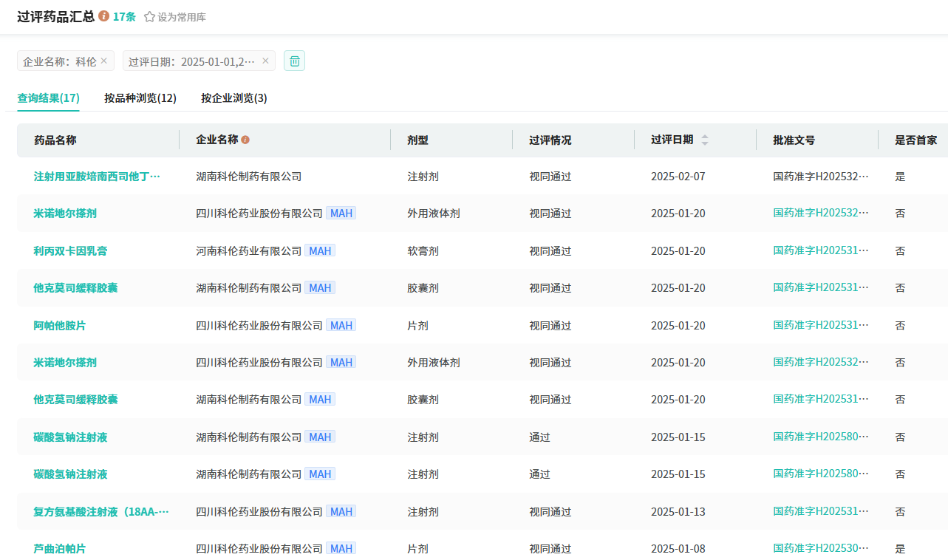Click the trash icon to clear all filters
This screenshot has width=948, height=560.
tap(295, 61)
